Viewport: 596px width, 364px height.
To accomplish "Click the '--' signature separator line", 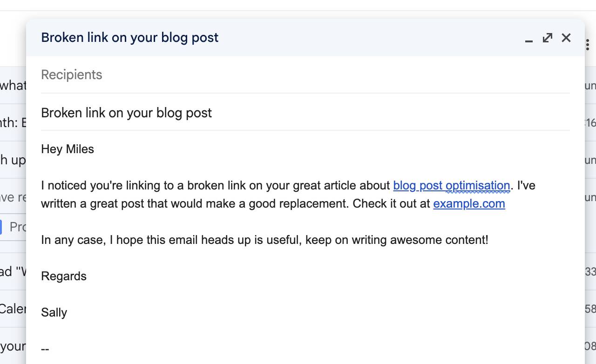I will pos(45,349).
